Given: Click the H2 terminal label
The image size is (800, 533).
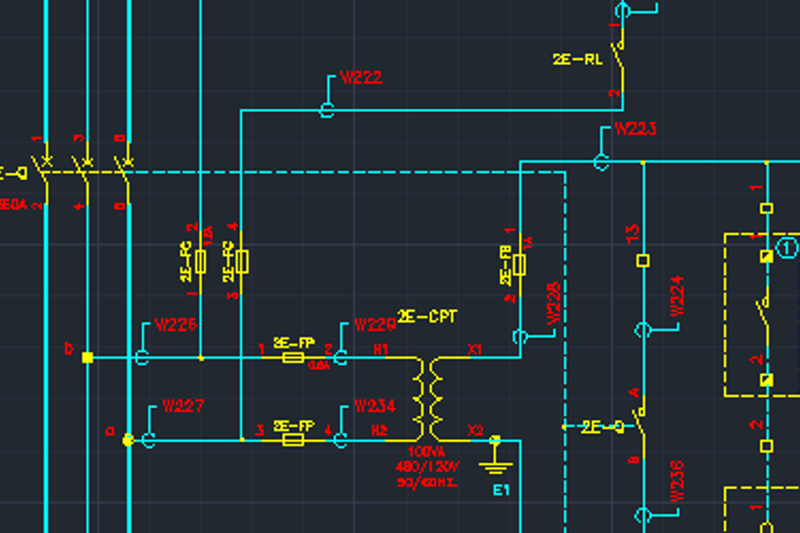Looking at the screenshot, I should [380, 430].
